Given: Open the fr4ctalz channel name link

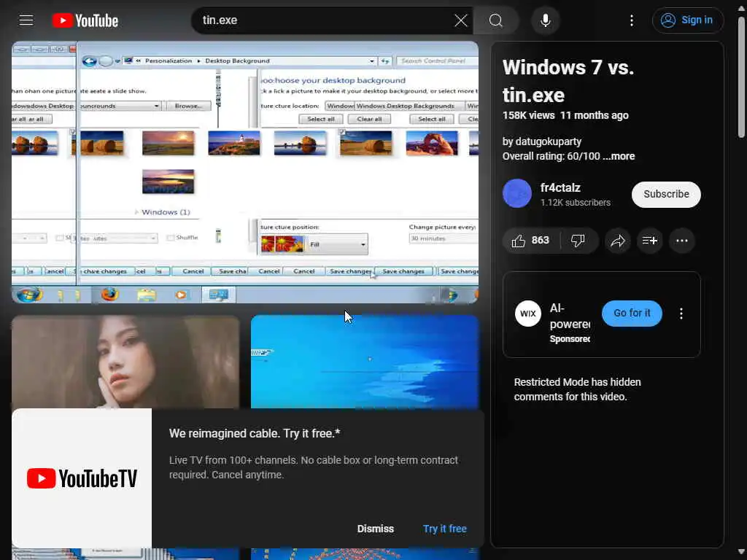Looking at the screenshot, I should pyautogui.click(x=560, y=187).
